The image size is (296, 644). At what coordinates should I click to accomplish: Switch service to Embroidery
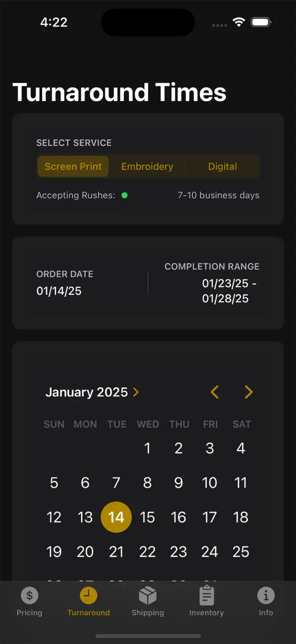(147, 166)
